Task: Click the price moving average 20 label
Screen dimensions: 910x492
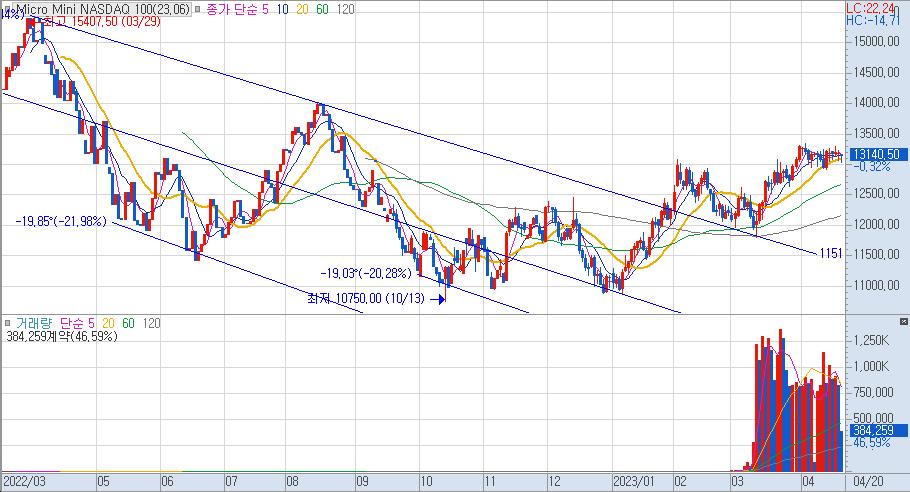Action: click(x=302, y=9)
